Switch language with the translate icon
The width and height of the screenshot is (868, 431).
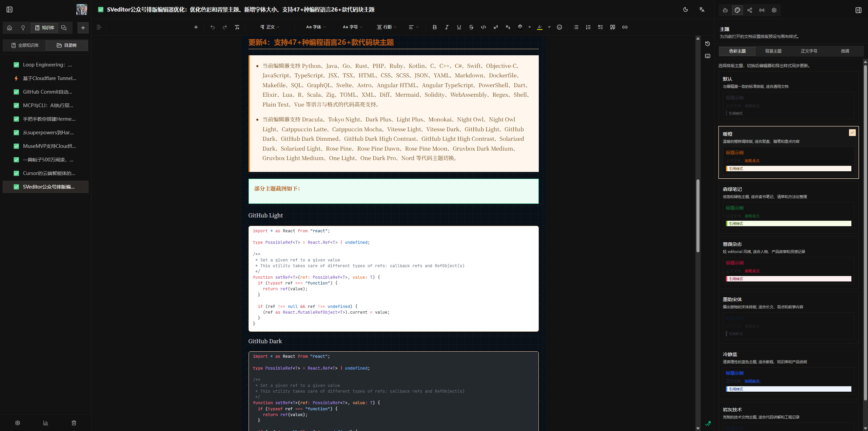702,9
